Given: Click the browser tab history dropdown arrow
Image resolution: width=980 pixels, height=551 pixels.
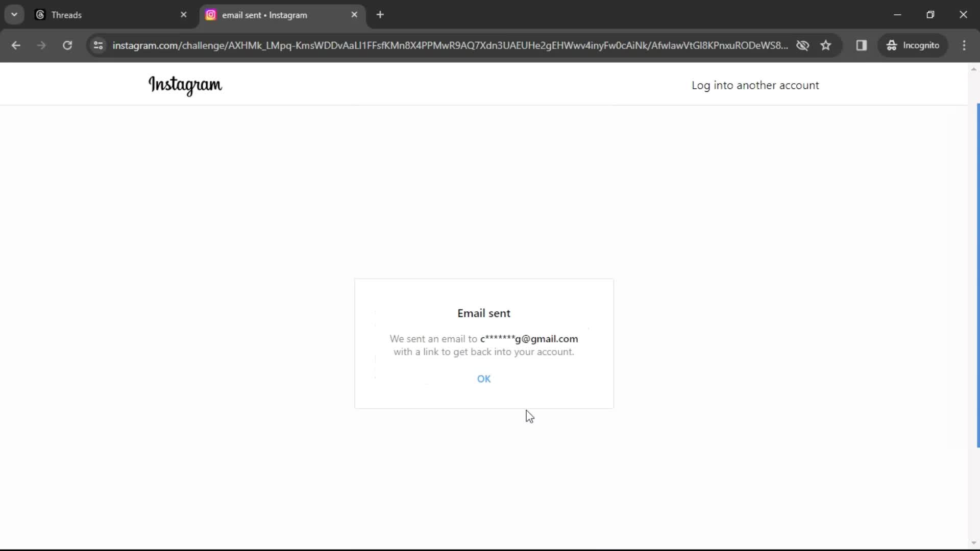Looking at the screenshot, I should [14, 15].
